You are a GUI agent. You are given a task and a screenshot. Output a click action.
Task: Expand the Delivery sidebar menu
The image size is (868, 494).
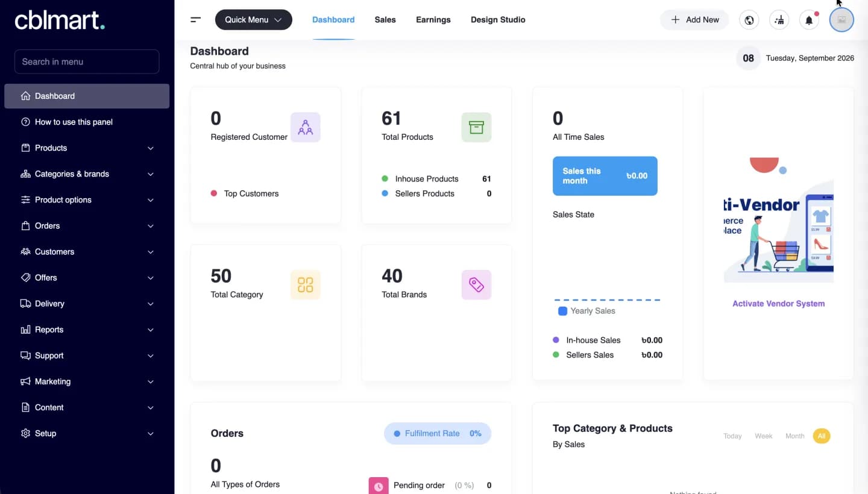[87, 304]
